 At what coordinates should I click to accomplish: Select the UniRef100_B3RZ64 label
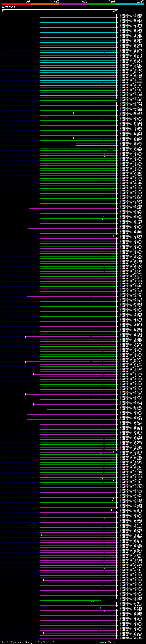131,133
